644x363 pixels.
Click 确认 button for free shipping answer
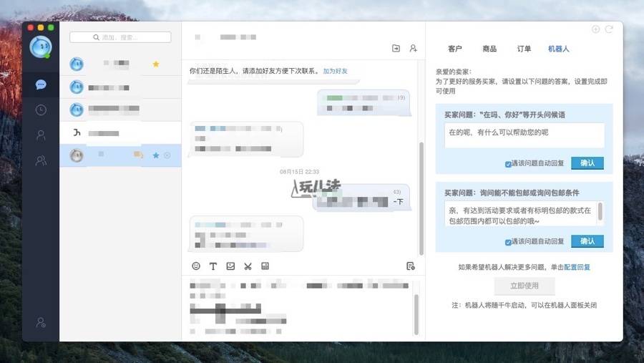[587, 241]
